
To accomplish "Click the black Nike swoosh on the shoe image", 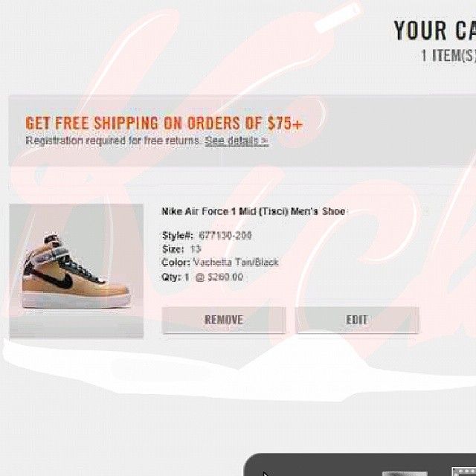I will [x=58, y=280].
